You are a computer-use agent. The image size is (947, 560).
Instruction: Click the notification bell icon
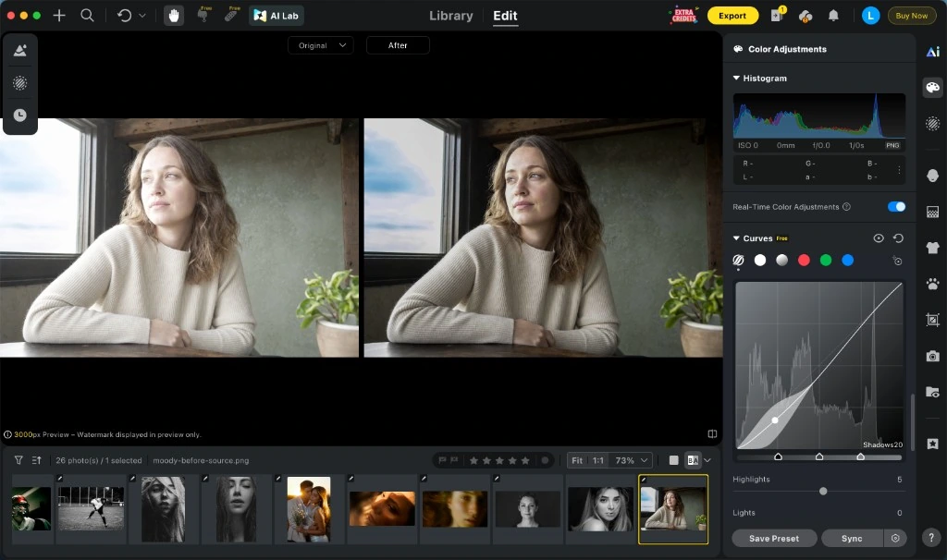pos(833,16)
